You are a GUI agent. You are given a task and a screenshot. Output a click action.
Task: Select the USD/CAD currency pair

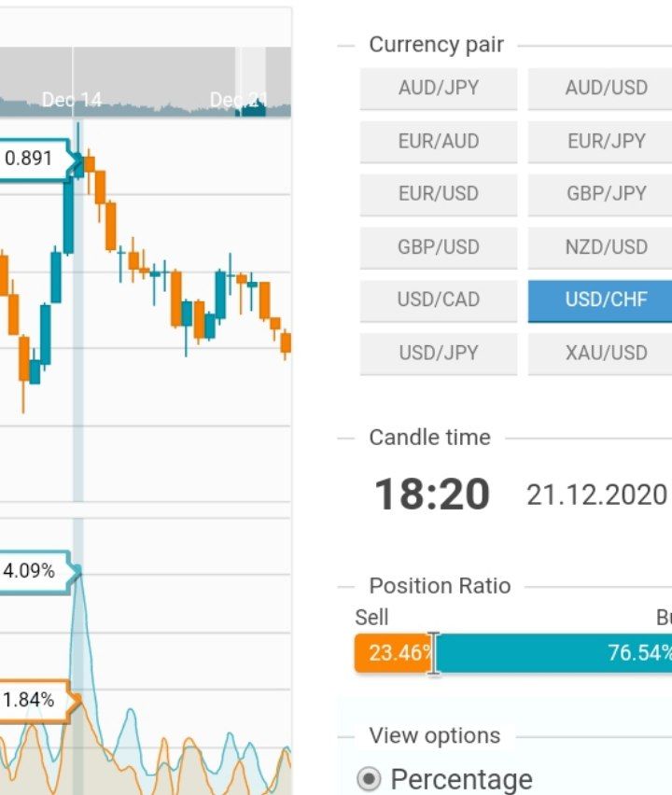tap(438, 300)
